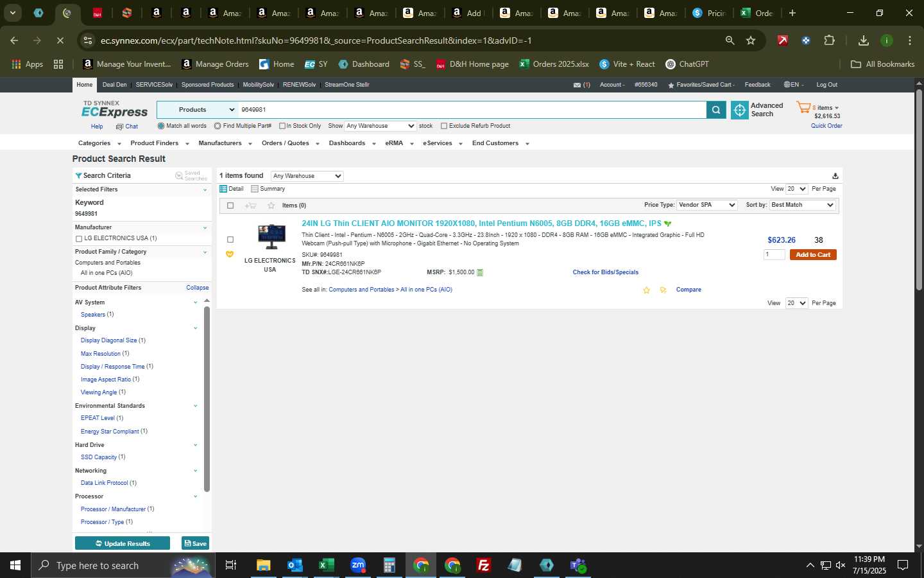Viewport: 924px width, 578px height.
Task: Open the Products search type dropdown
Action: tap(198, 110)
